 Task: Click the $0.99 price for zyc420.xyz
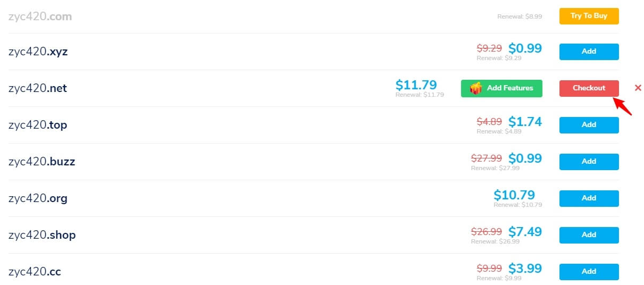tap(525, 48)
